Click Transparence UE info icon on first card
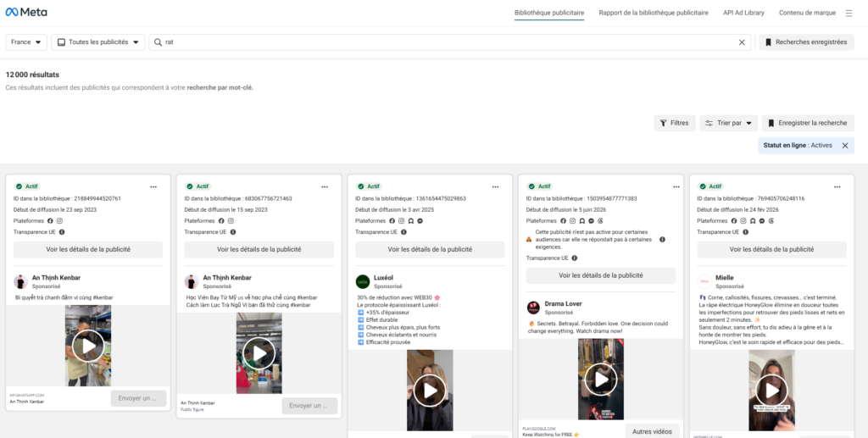Viewport: 868px width, 438px height. tap(62, 232)
